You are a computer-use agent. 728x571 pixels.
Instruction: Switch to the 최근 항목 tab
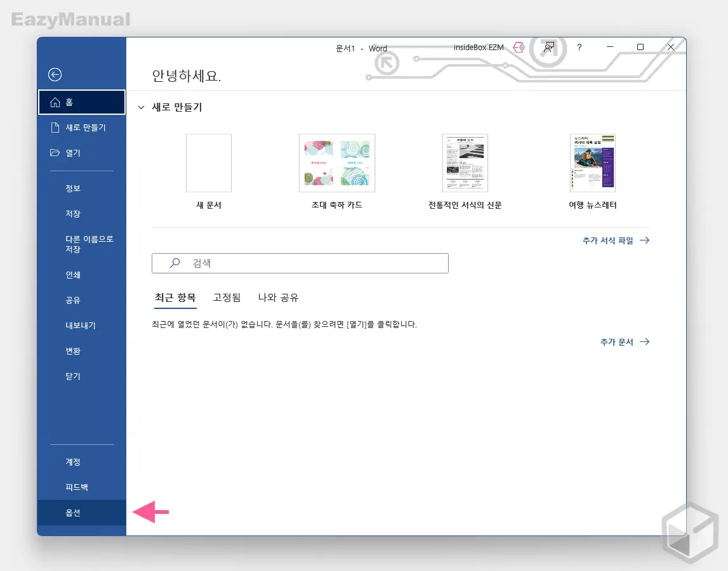(x=175, y=298)
